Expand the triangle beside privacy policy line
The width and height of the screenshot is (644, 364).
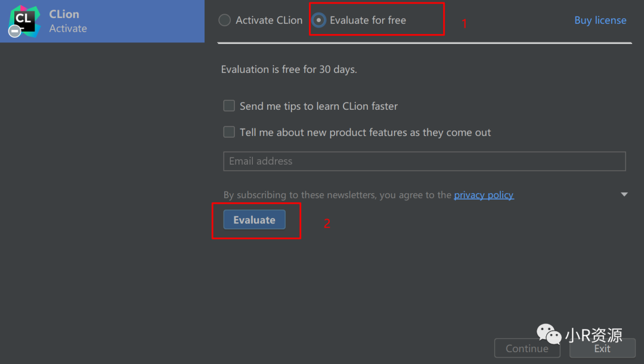(624, 195)
